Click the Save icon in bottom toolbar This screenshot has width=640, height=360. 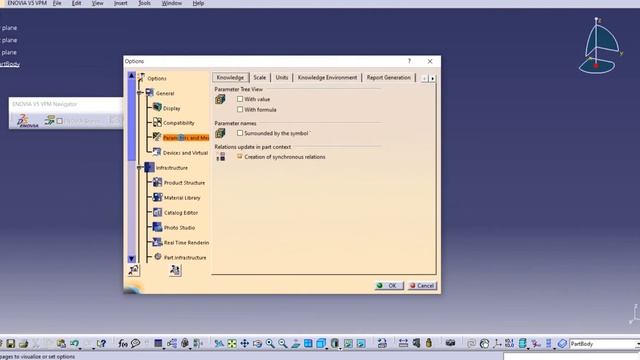click(11, 344)
